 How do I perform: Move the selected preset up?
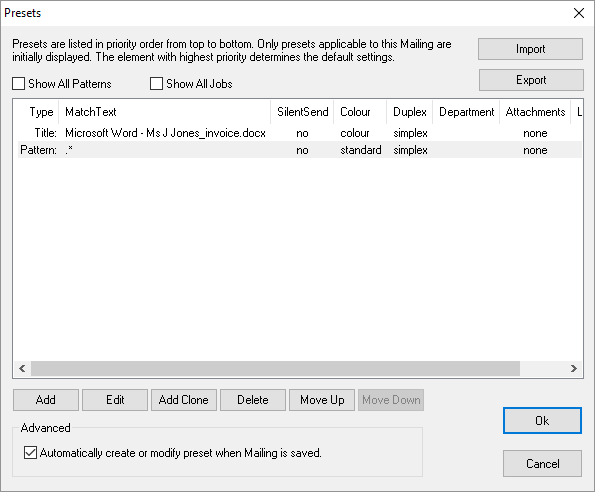[322, 400]
